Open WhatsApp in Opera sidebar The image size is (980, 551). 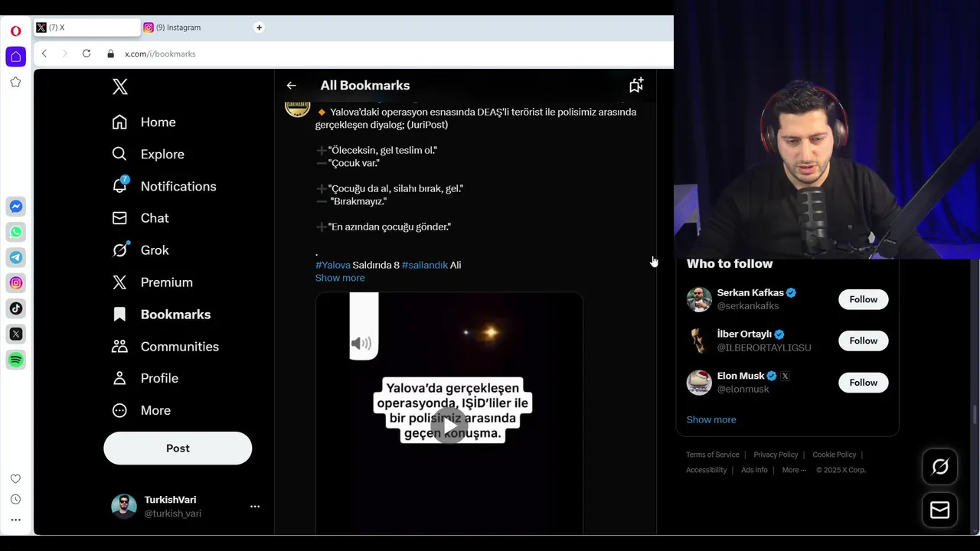pos(15,232)
